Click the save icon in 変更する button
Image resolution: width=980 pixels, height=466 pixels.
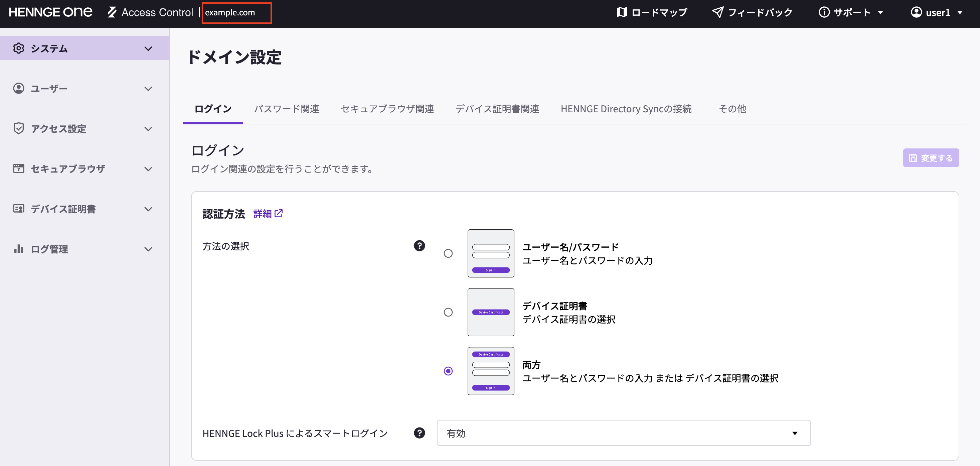pos(913,158)
